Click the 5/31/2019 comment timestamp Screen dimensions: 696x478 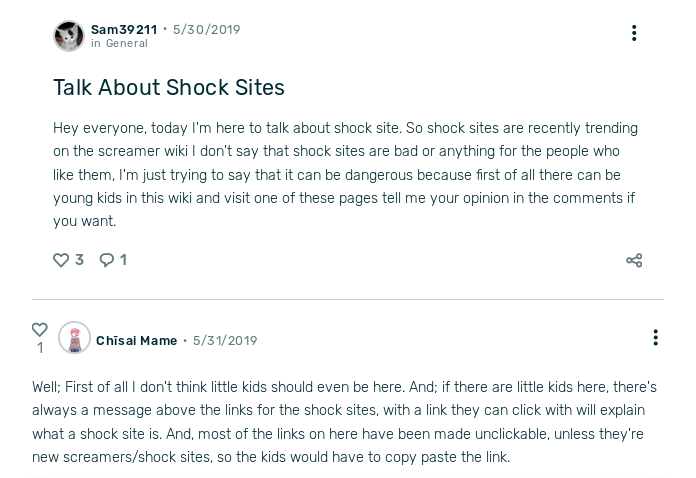[x=225, y=341]
